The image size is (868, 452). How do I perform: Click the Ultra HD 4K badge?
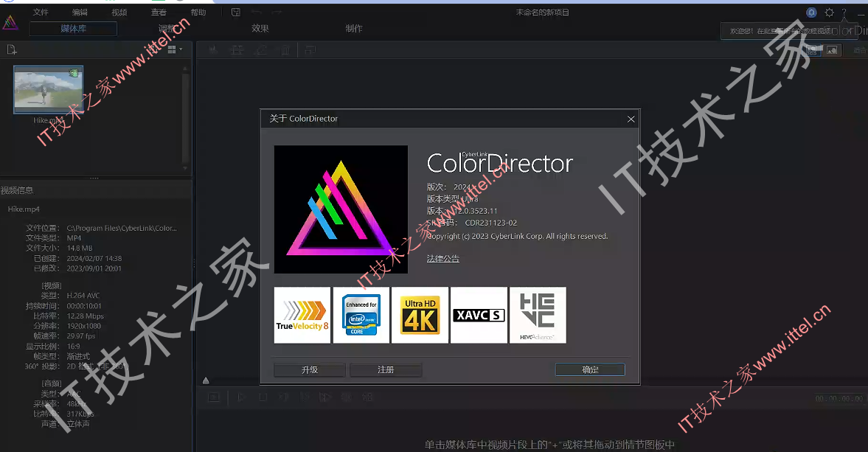[420, 315]
